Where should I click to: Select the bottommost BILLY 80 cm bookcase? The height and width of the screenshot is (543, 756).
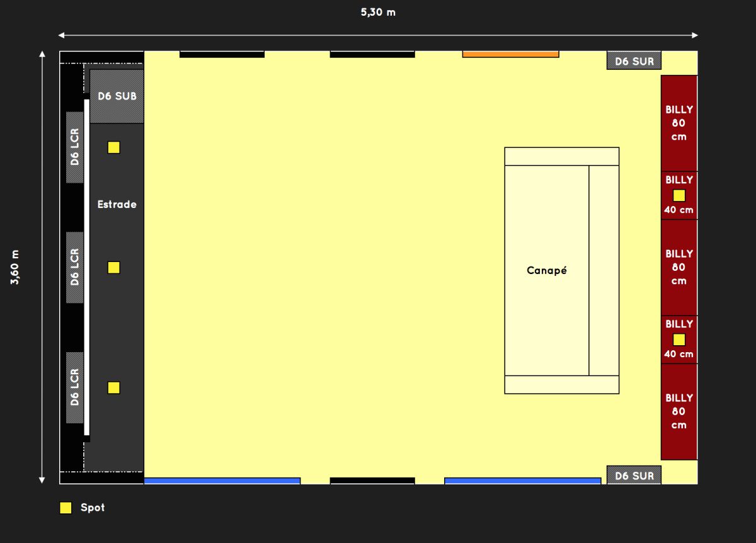coord(679,411)
